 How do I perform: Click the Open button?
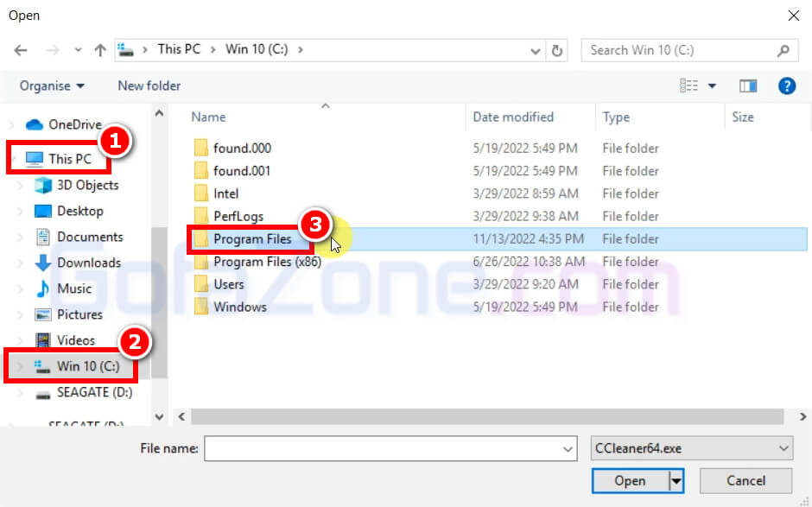tap(630, 481)
